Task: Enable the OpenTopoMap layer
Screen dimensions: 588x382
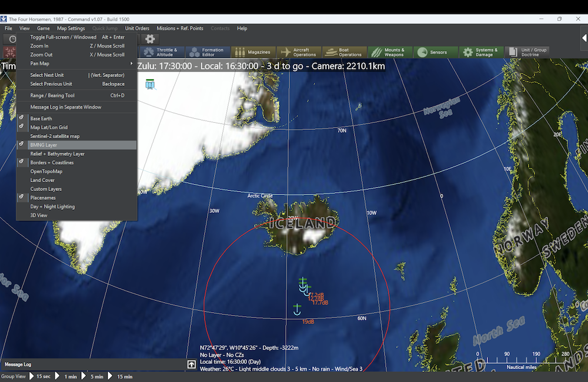Action: [x=76, y=172]
